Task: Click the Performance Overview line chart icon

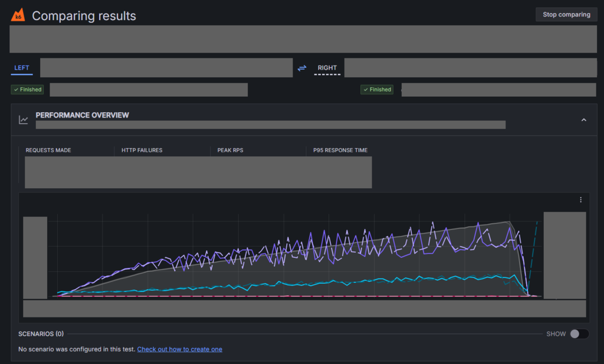Action: pos(24,120)
